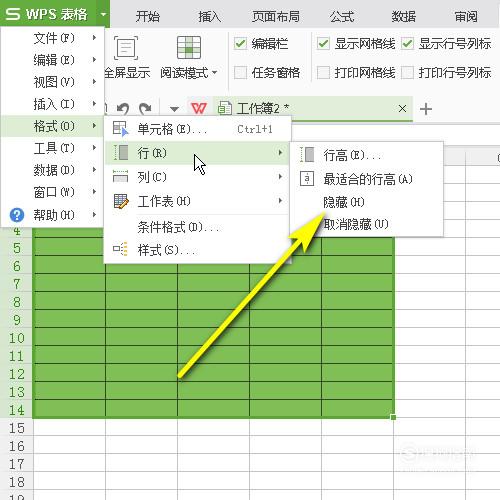Image resolution: width=500 pixels, height=500 pixels.
Task: Click the WPS 表格 logo button
Action: 47,14
